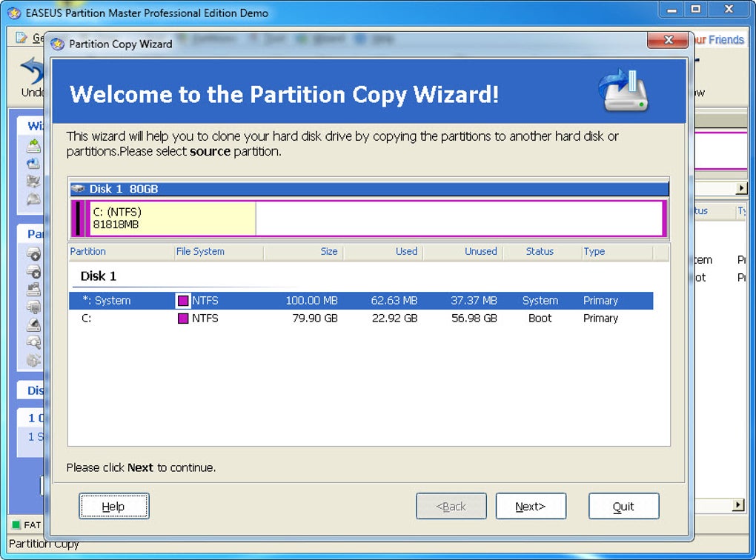Viewport: 756px width, 560px height.
Task: Click the 22.92 GB used value
Action: (x=394, y=319)
